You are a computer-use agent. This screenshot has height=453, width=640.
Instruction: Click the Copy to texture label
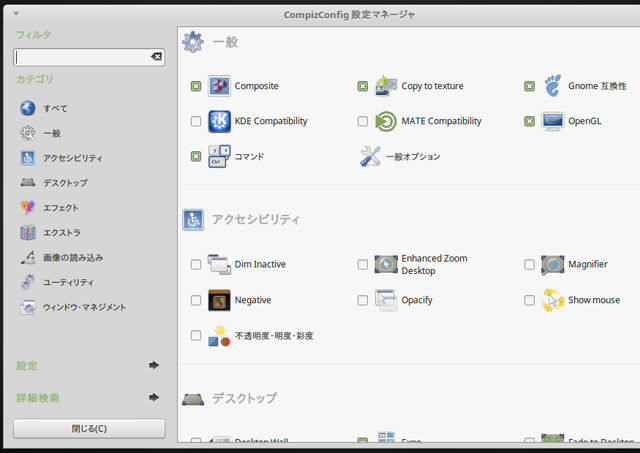(x=432, y=86)
